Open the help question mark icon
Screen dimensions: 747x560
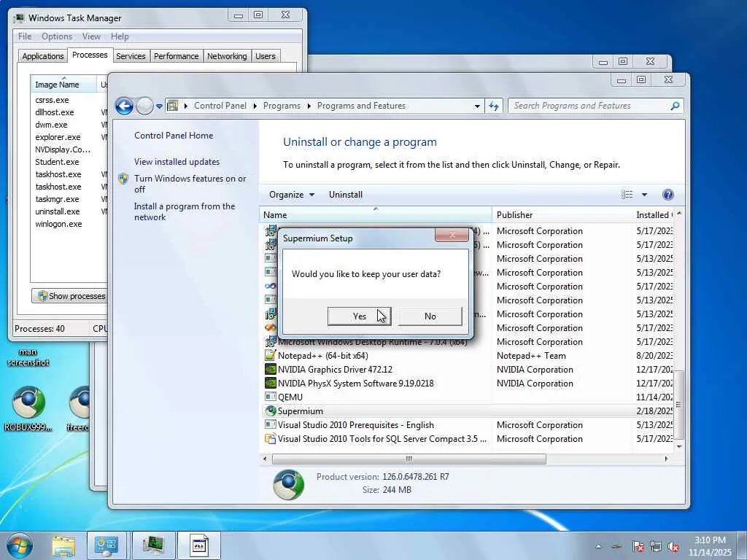click(668, 194)
